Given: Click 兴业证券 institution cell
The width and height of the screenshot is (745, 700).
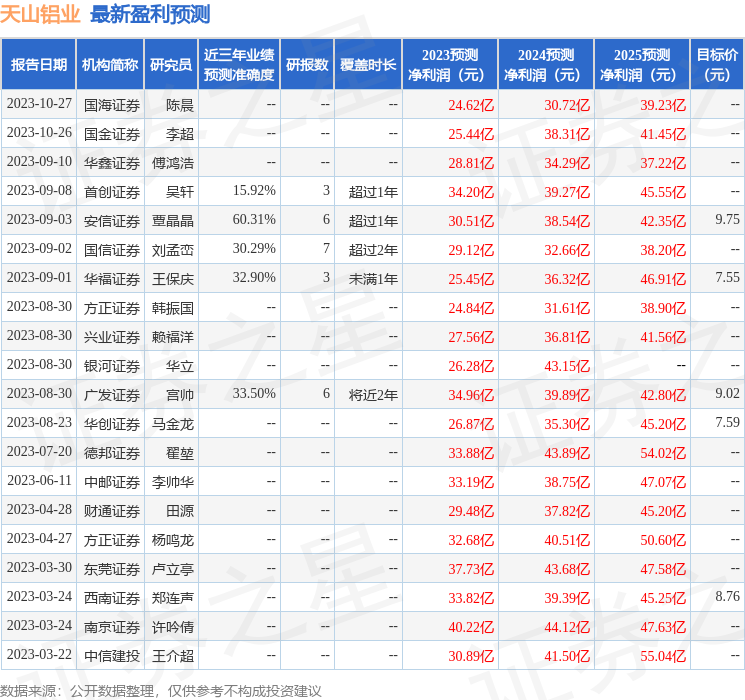Looking at the screenshot, I should click(x=112, y=337).
